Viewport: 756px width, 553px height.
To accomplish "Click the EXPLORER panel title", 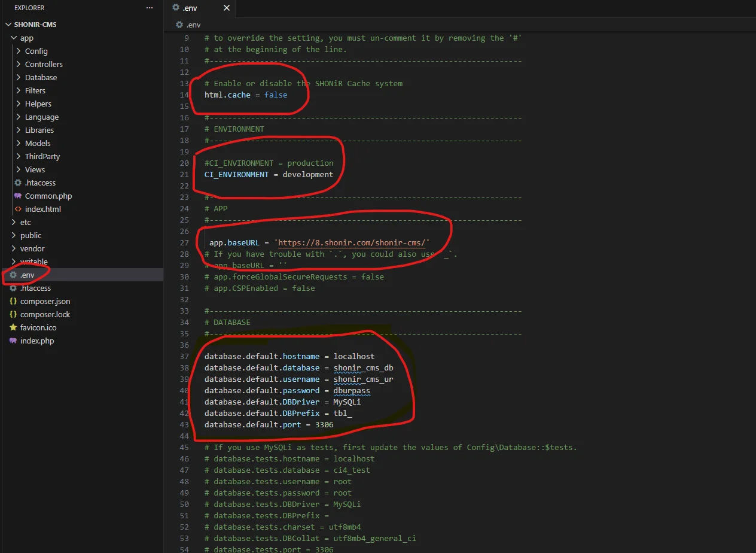I will coord(29,8).
